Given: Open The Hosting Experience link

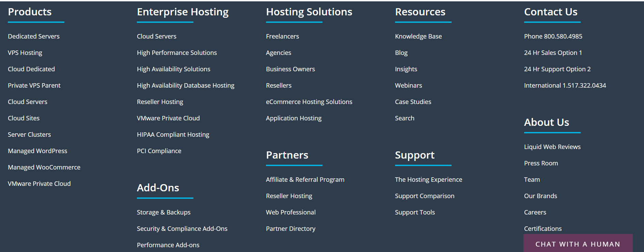Looking at the screenshot, I should pyautogui.click(x=428, y=180).
